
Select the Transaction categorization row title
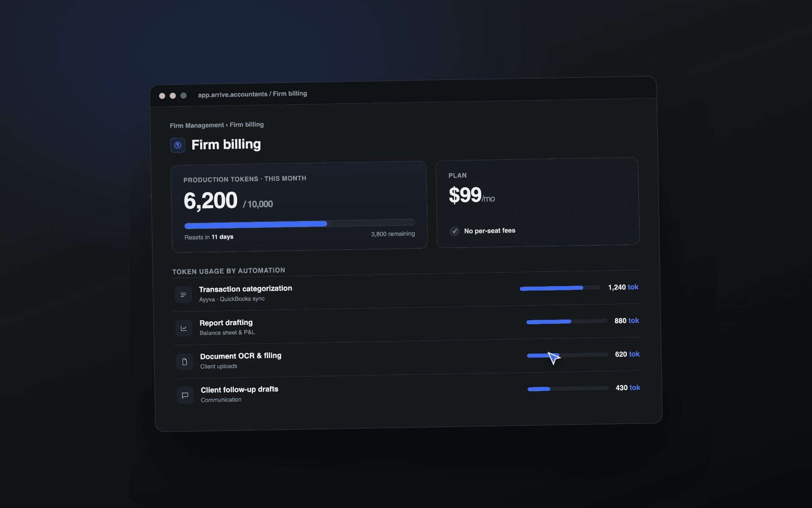point(245,289)
